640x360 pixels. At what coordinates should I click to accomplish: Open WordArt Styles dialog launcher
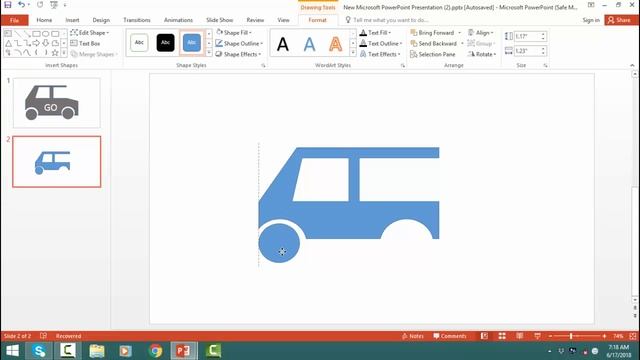(403, 65)
